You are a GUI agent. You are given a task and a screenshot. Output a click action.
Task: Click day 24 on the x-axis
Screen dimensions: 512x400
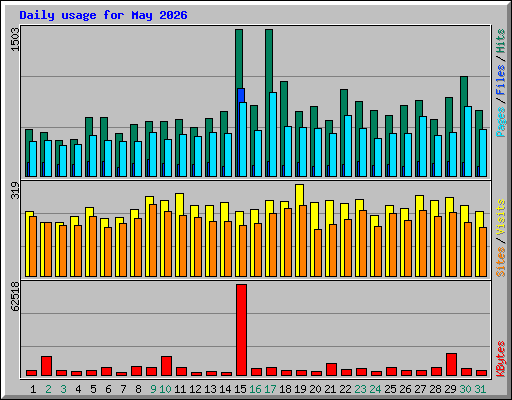[x=375, y=389]
